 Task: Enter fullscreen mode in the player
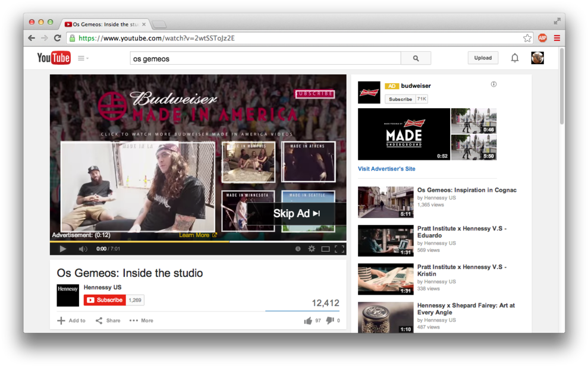(339, 249)
